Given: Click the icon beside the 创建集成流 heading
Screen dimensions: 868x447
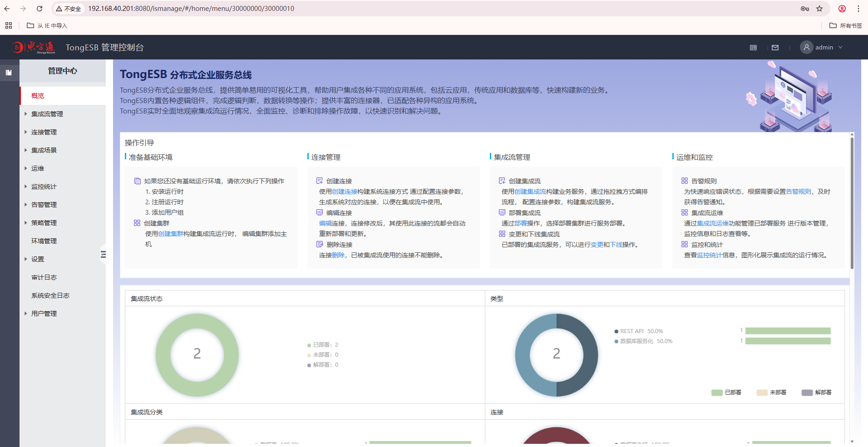Looking at the screenshot, I should 502,181.
